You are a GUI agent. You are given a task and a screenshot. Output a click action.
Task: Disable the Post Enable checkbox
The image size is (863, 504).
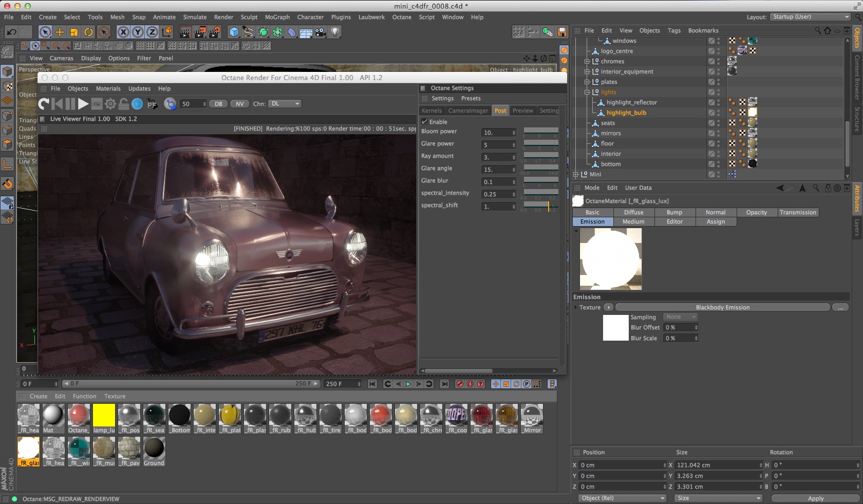pos(425,122)
